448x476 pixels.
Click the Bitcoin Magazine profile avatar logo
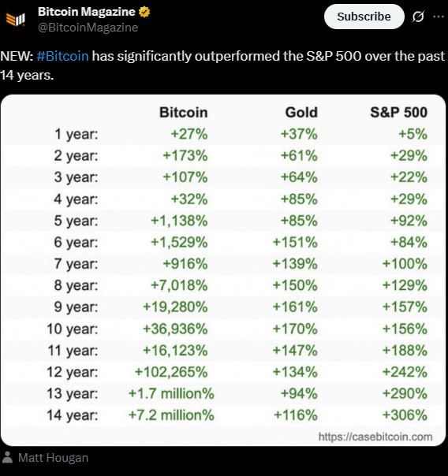16,20
